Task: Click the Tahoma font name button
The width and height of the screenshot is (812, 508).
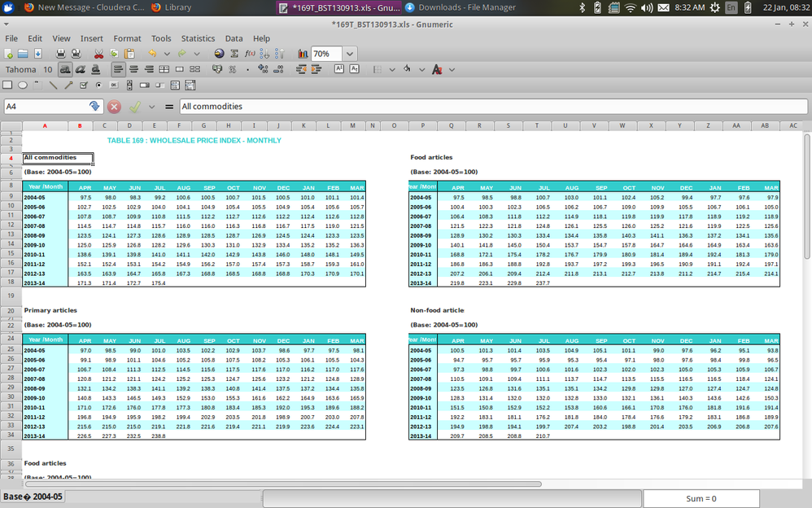Action: click(20, 69)
